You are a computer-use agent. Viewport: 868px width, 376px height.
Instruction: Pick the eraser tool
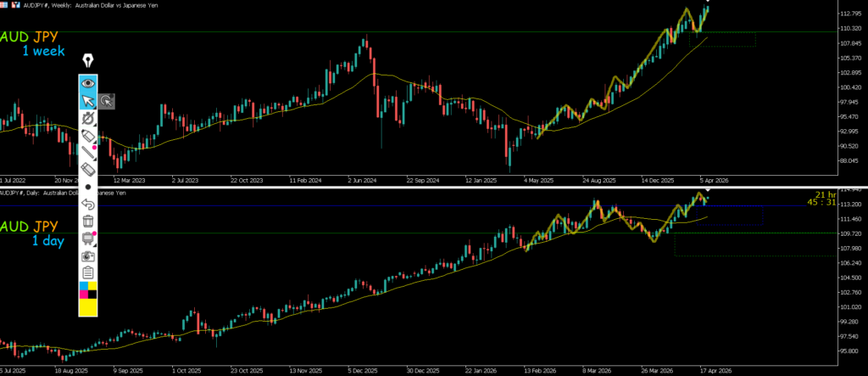click(88, 170)
